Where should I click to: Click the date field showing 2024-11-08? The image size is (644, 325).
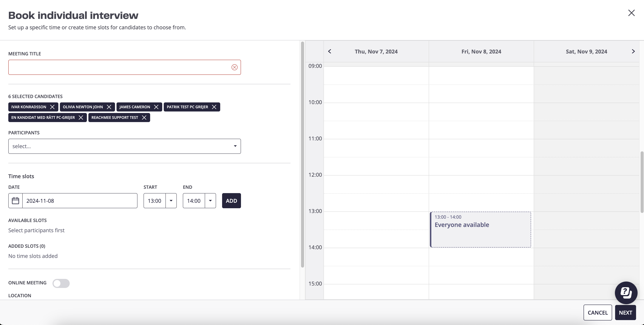click(80, 201)
